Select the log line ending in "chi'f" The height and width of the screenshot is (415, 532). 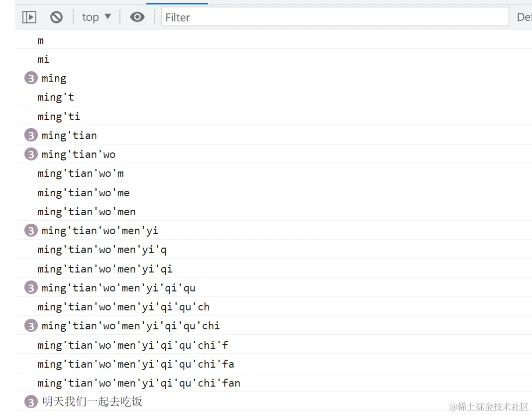point(133,345)
